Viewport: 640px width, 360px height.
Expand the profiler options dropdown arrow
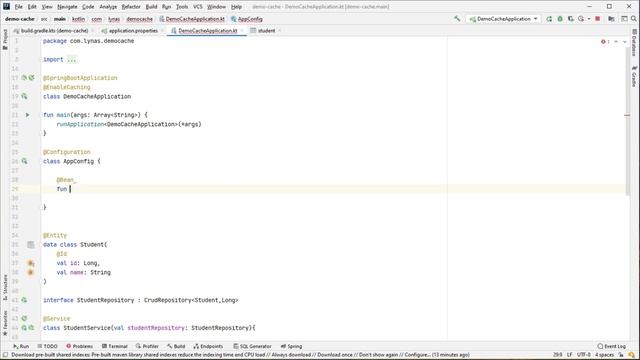[589, 19]
